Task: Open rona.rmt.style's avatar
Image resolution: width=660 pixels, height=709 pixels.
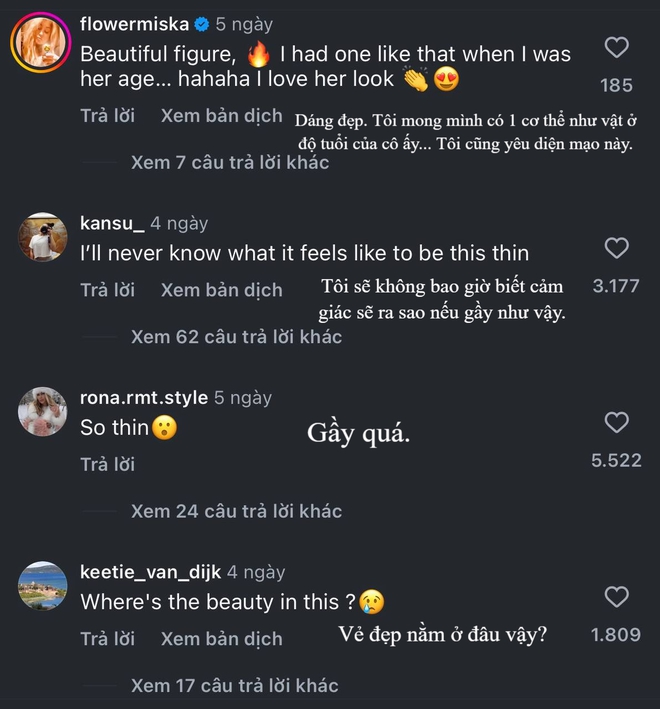Action: [42, 411]
